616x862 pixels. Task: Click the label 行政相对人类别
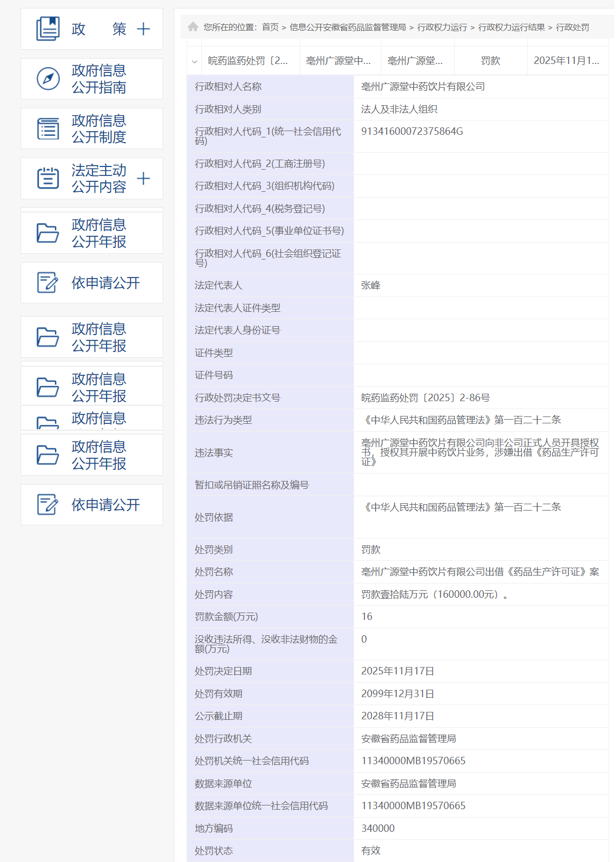[228, 109]
